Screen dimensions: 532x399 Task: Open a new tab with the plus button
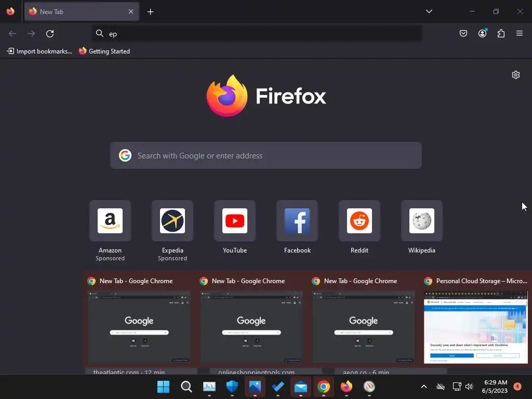(150, 12)
